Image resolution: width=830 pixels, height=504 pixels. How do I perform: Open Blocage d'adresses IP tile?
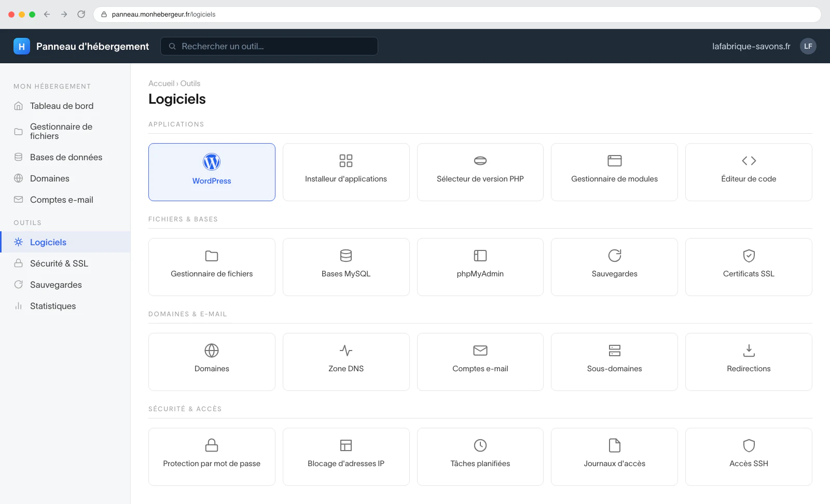coord(346,457)
